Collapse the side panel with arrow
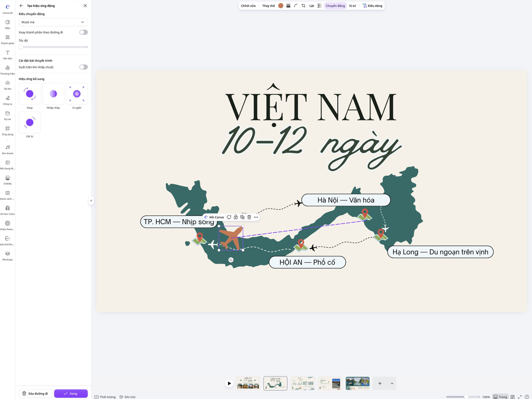532x399 pixels. [x=91, y=201]
